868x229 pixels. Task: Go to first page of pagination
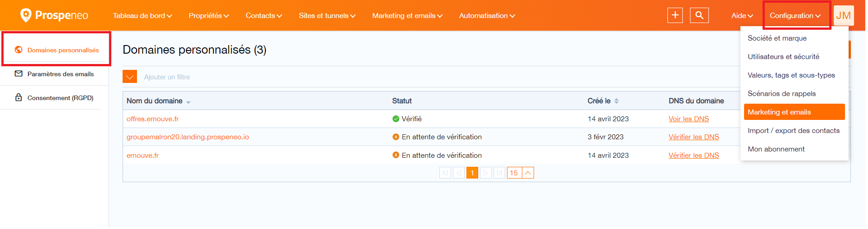(445, 173)
